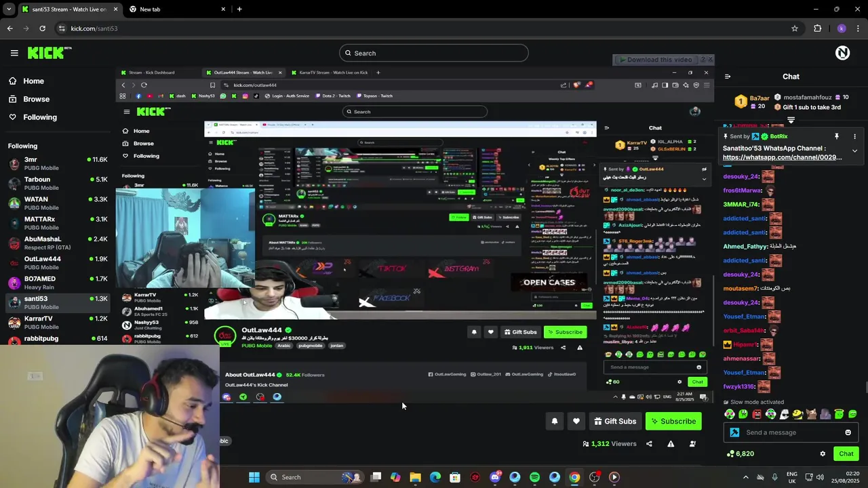
Task: Collapse the chat panel arrow icon
Action: point(727,77)
